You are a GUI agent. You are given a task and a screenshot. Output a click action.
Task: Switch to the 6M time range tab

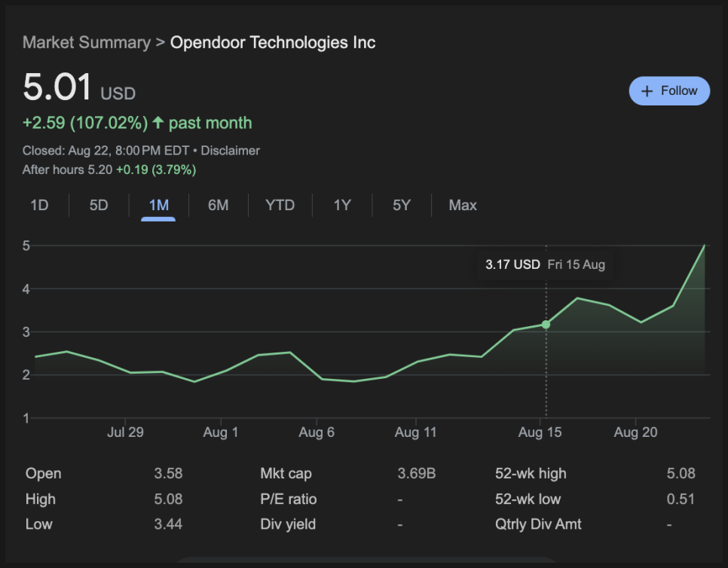click(x=219, y=205)
